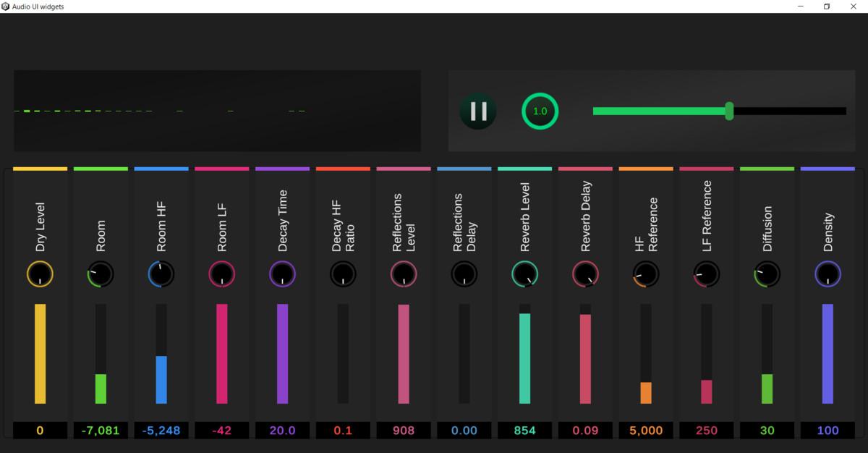Adjust the Diffusion knob

767,274
